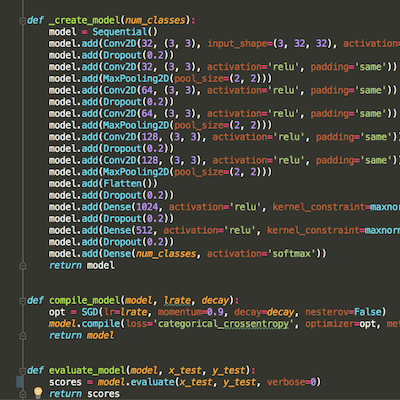Click the 'softmax' activation string
Viewport: 400px width, 400px height.
[292, 254]
